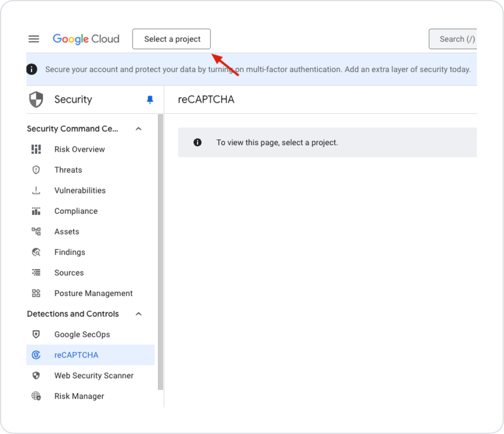Screen dimensions: 504x434
Task: Click the Findings icon
Action: 36,252
